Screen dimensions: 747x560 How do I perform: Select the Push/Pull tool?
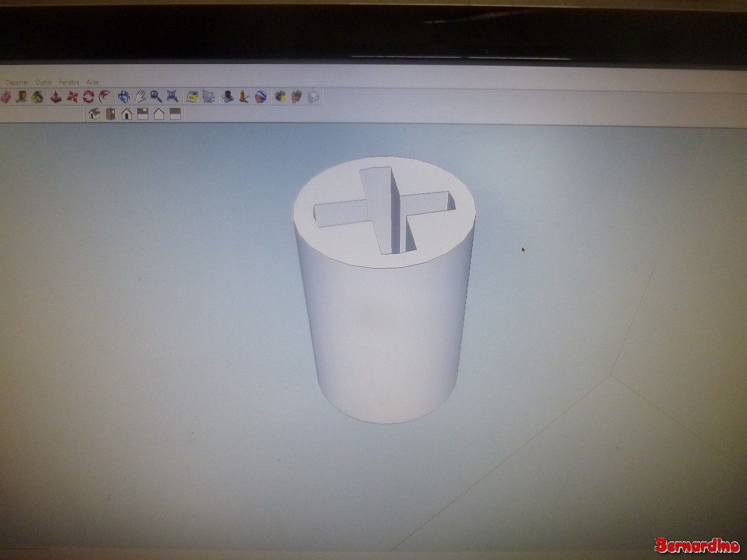point(56,97)
